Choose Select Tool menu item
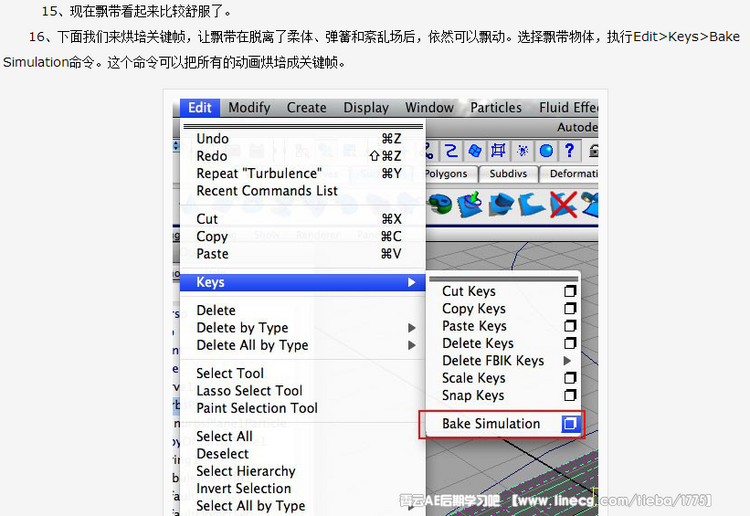 coord(302,373)
